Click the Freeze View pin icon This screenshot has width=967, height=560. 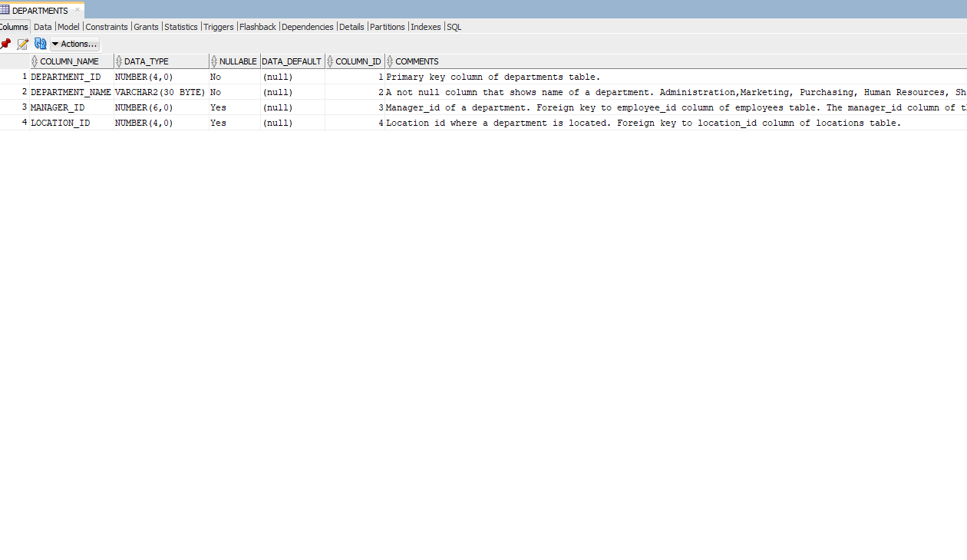(5, 44)
